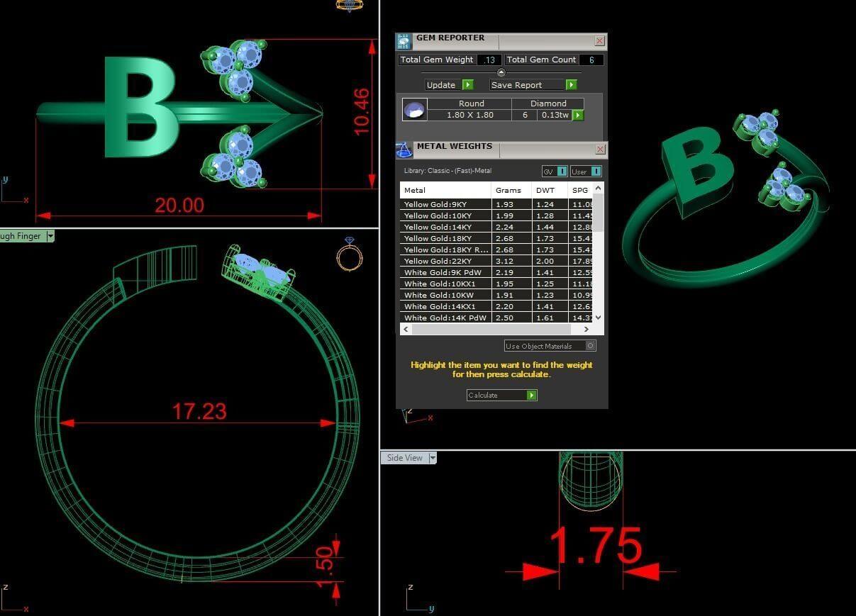Viewport: 856px width, 616px height.
Task: Click the round gem thumbnail in Gem Reporter
Action: pos(414,109)
